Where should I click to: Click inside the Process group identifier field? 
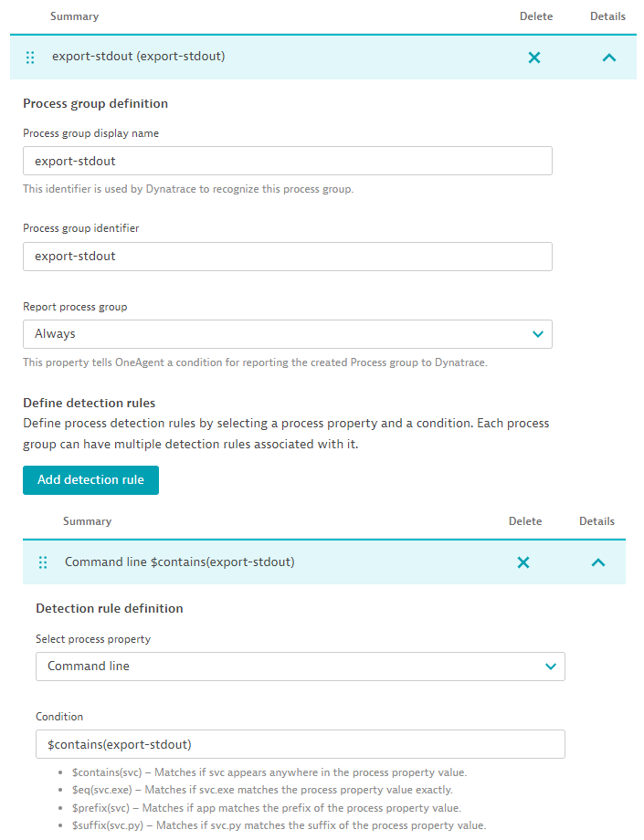[288, 257]
